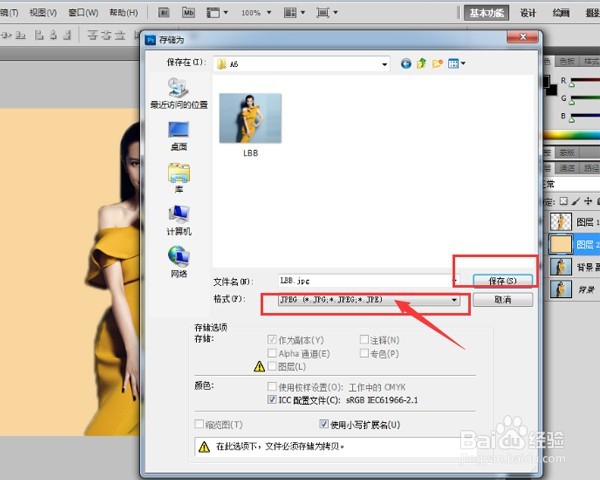Open the Computer (计算机) location
600x480 pixels.
pos(179,220)
